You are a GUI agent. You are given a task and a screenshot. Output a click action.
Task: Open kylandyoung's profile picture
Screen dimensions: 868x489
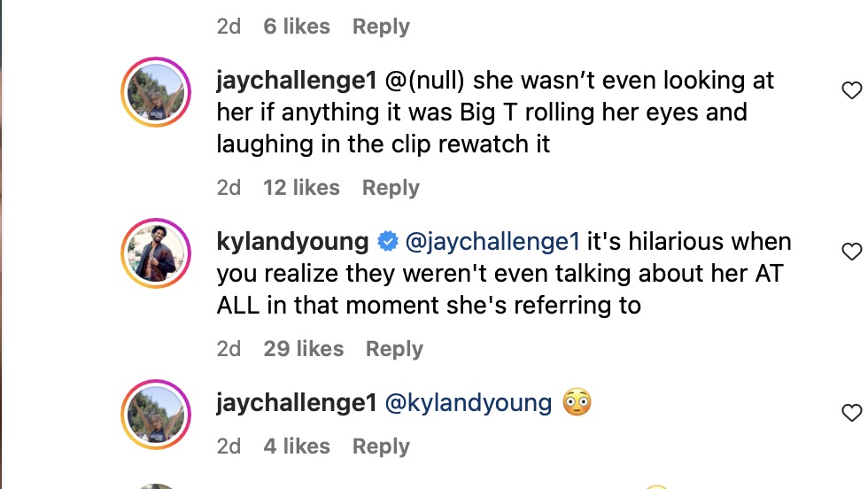pyautogui.click(x=156, y=253)
